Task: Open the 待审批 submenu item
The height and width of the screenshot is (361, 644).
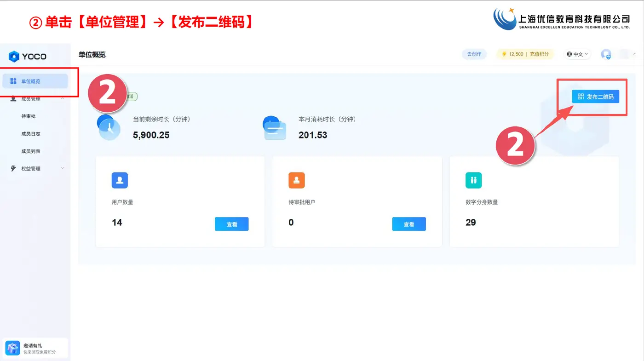Action: (x=29, y=116)
